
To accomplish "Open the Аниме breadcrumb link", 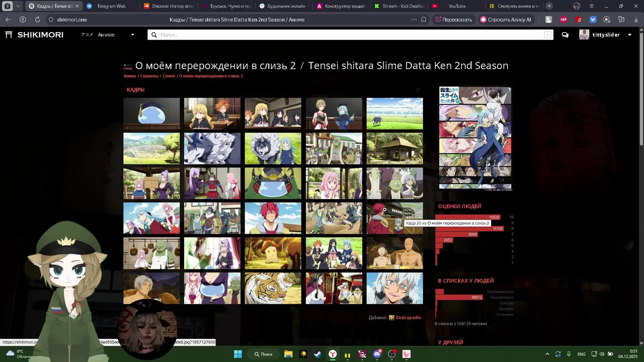I will click(x=130, y=76).
